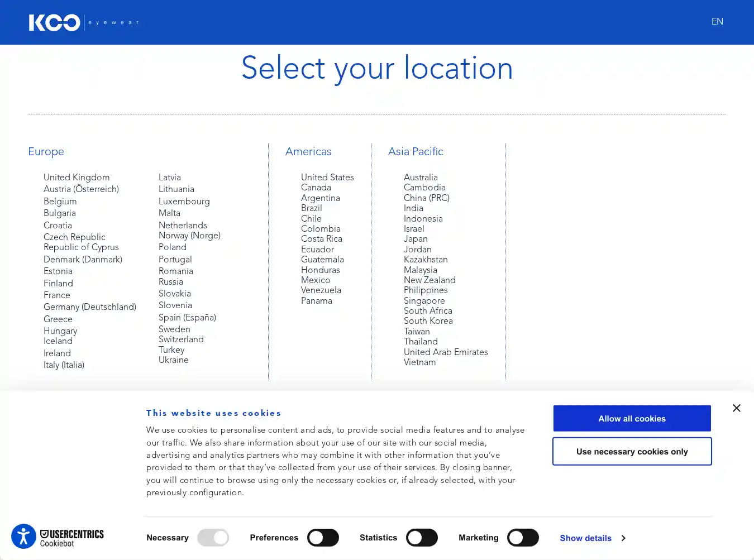Toggle the Necessary cookies switch

pyautogui.click(x=213, y=538)
